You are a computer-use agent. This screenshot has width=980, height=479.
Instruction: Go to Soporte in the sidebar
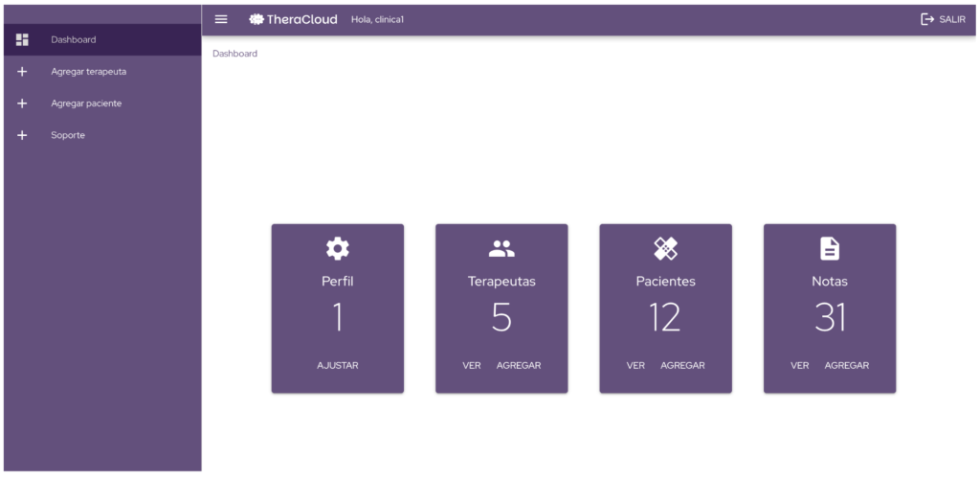[x=68, y=135]
